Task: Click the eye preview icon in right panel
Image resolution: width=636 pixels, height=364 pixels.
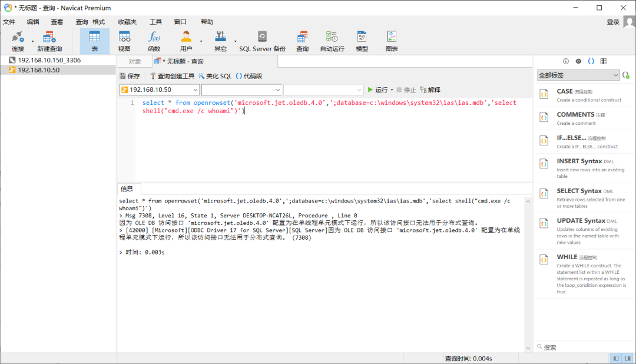Action: 578,61
